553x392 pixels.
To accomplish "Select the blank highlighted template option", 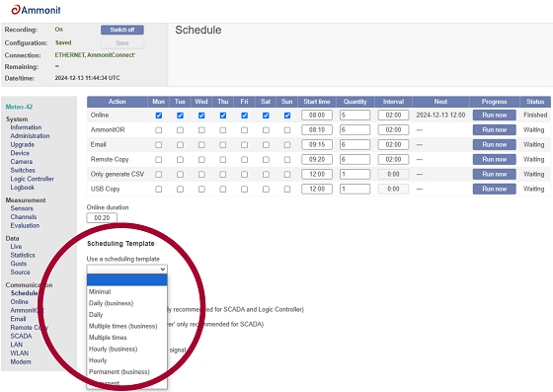I will (x=127, y=279).
